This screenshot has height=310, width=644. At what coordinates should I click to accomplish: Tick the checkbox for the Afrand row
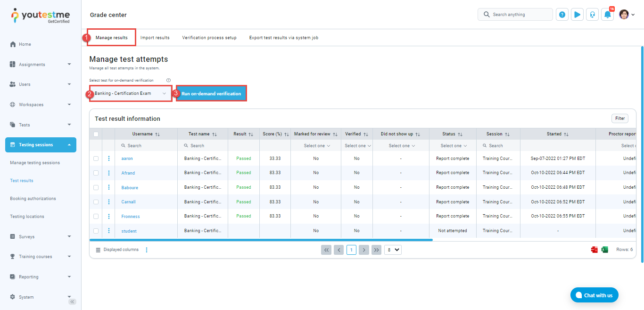point(96,173)
